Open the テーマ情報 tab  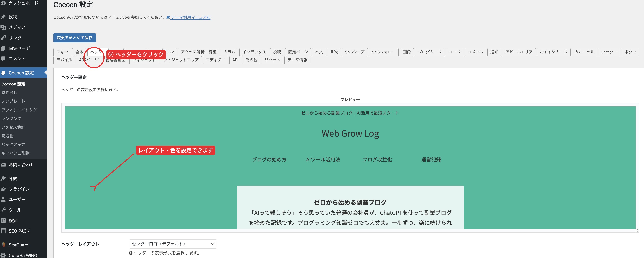(297, 60)
